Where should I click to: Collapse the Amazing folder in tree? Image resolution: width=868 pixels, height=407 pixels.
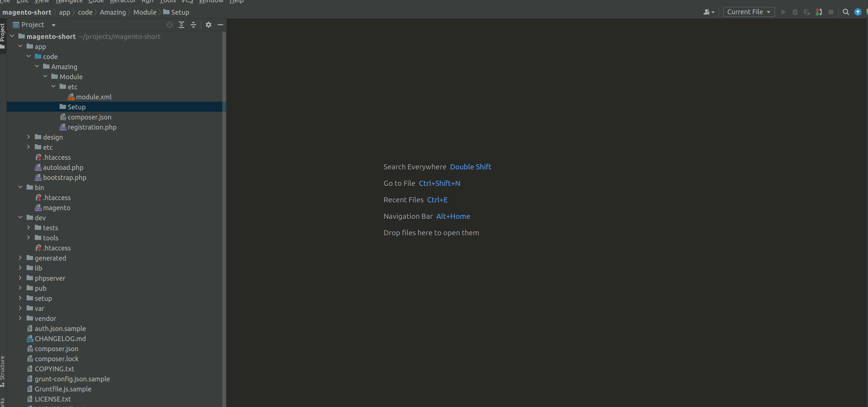pyautogui.click(x=37, y=66)
